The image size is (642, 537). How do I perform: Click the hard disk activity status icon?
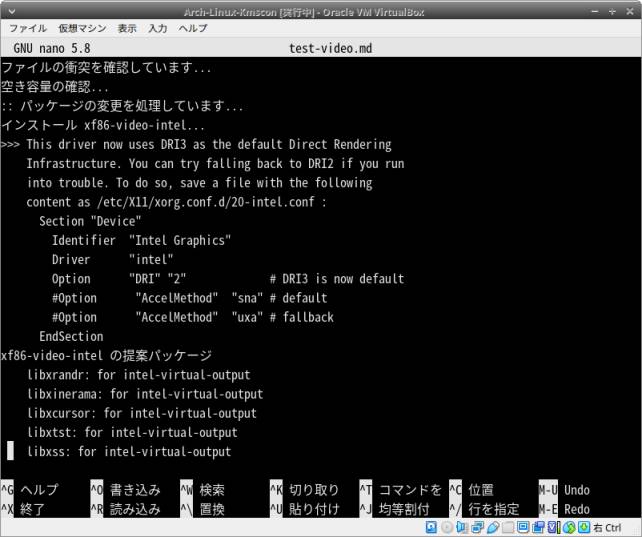431,527
